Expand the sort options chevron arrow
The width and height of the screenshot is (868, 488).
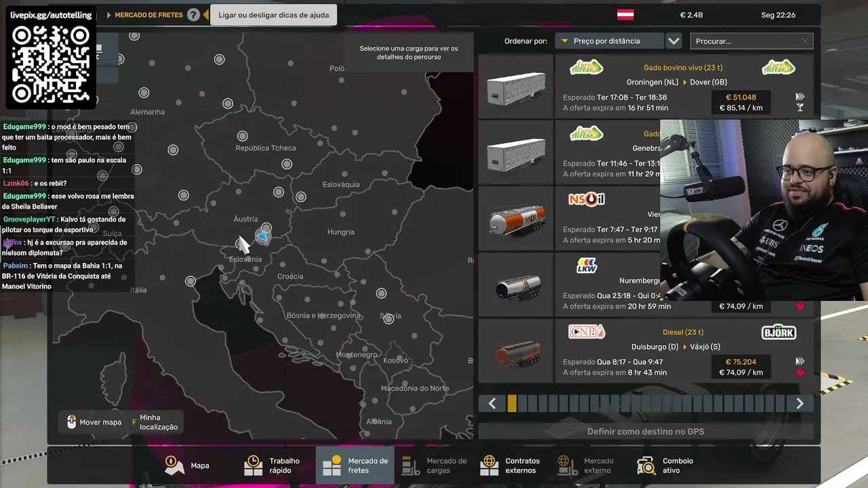(673, 41)
